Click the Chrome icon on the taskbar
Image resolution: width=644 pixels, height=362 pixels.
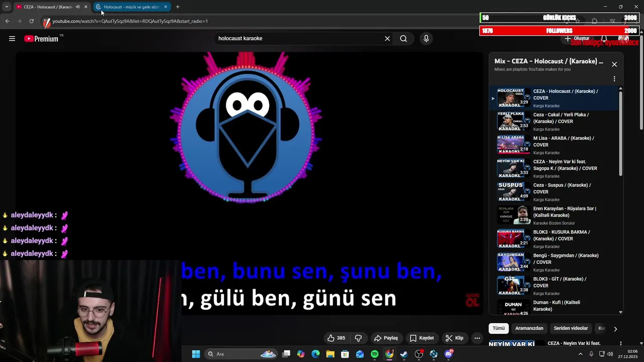coord(389,354)
